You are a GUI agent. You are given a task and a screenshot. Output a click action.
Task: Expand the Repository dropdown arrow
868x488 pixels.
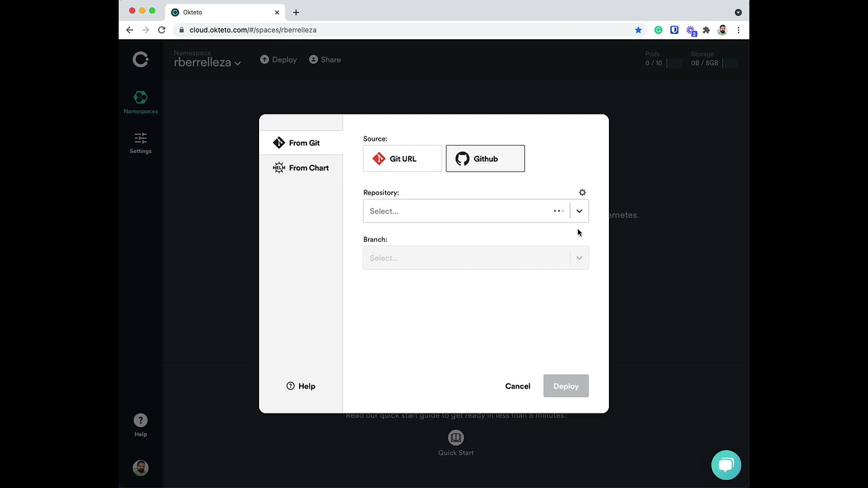coord(579,211)
